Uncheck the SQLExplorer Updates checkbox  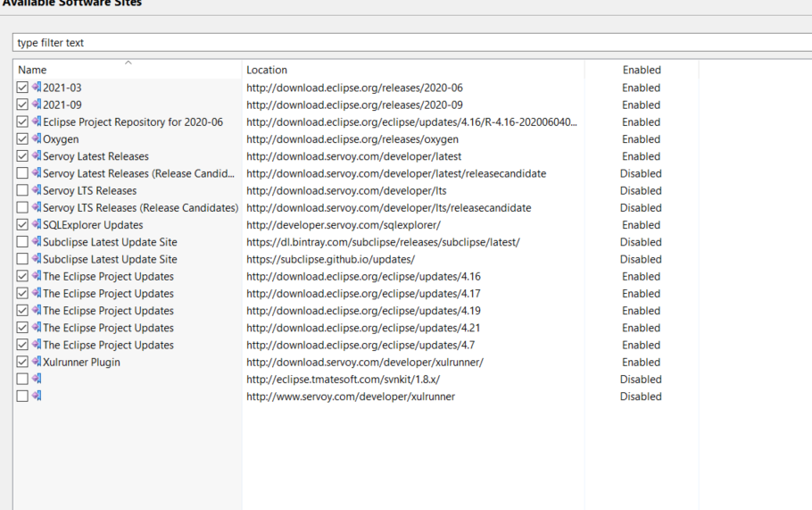tap(22, 224)
